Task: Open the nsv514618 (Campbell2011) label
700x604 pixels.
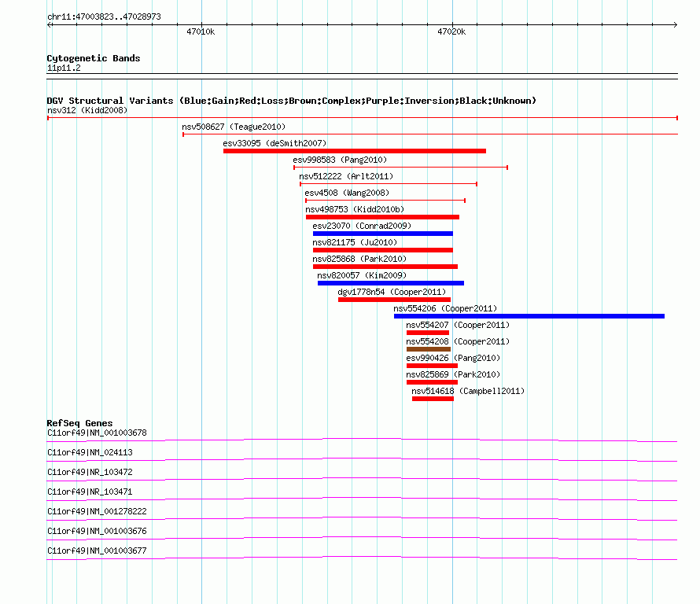Action: click(468, 391)
